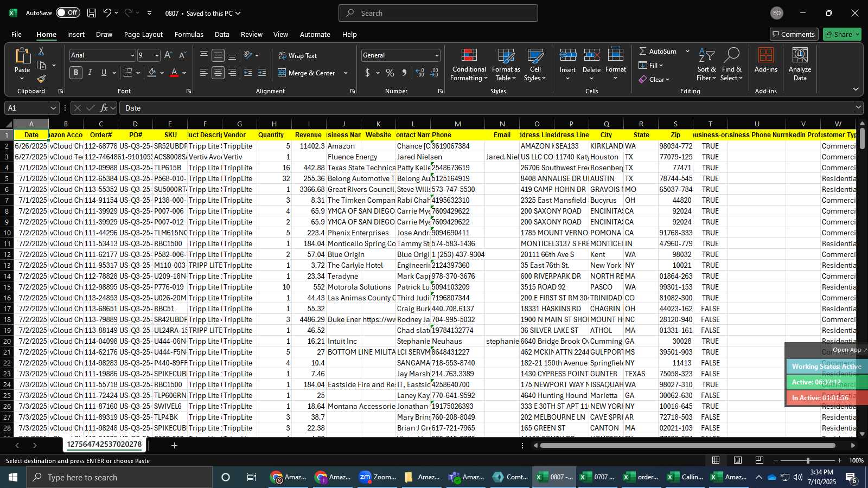Align text right icon
The width and height of the screenshot is (868, 488).
coord(232,73)
